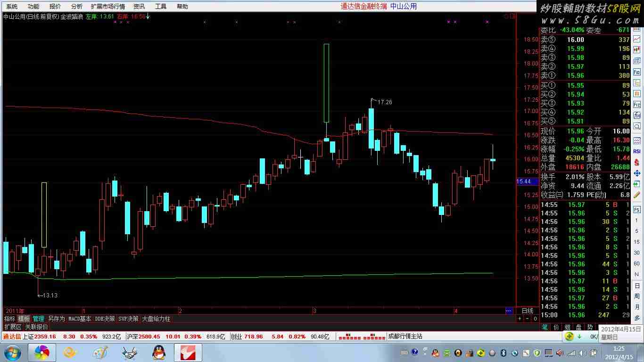Click the RSI indicator icon
Screen dimensions: 644x362
tap(637, 151)
